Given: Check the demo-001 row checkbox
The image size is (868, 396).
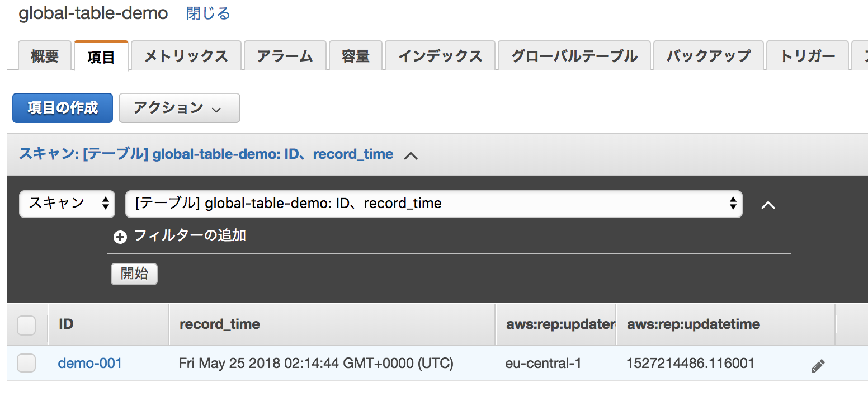Looking at the screenshot, I should pos(26,364).
